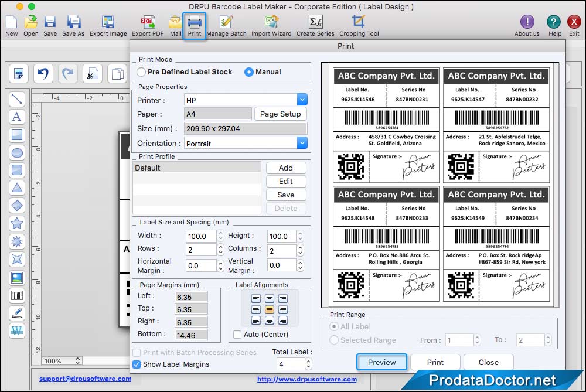Select the Text tool (A)
The height and width of the screenshot is (392, 586).
tap(17, 117)
